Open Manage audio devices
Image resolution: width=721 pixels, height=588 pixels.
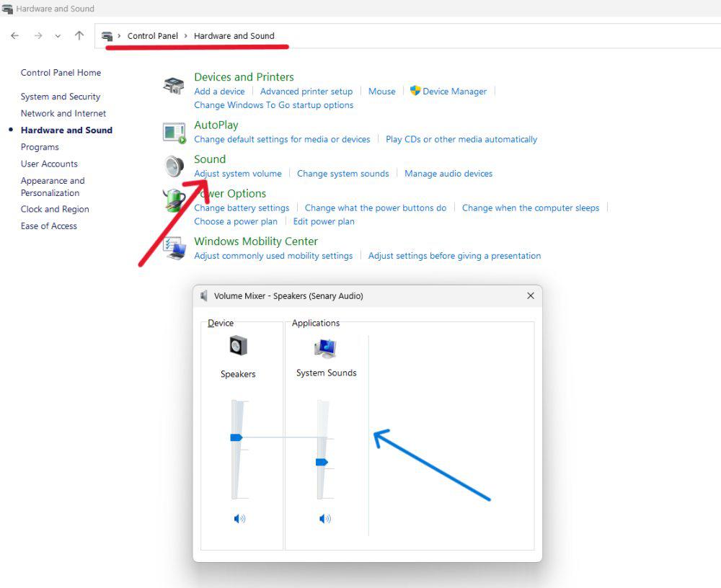(x=448, y=174)
